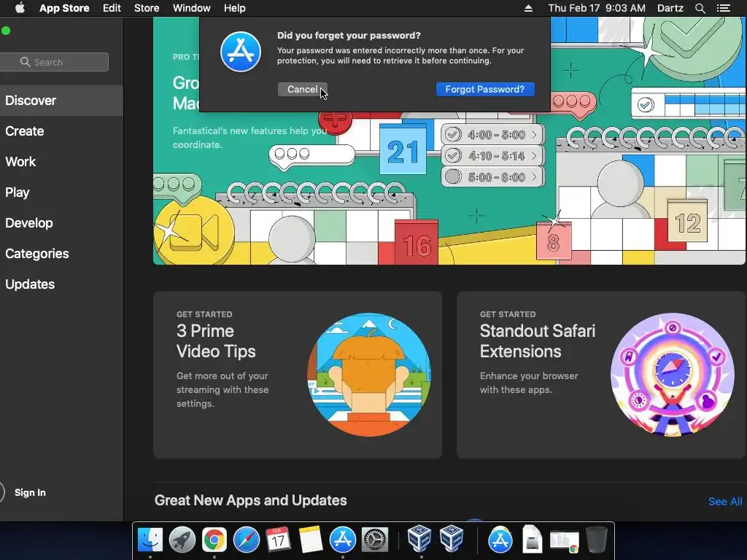Click See All for new apps
747x560 pixels.
tap(725, 502)
